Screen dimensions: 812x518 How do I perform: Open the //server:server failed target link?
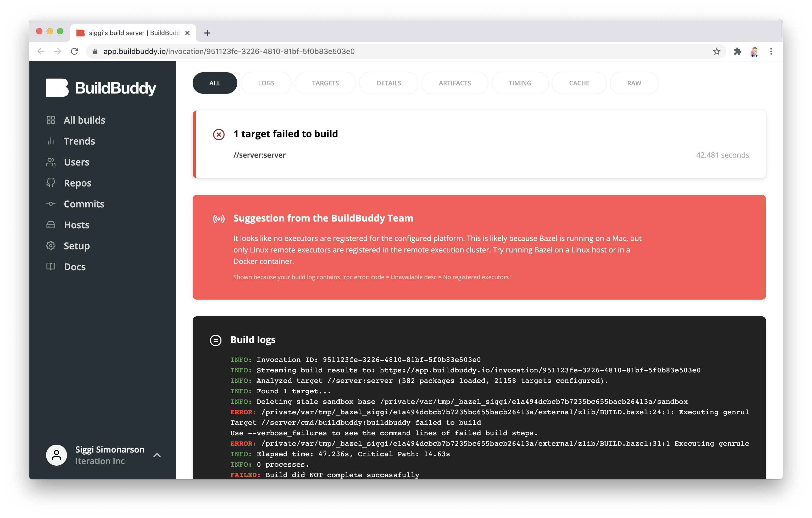pyautogui.click(x=259, y=155)
